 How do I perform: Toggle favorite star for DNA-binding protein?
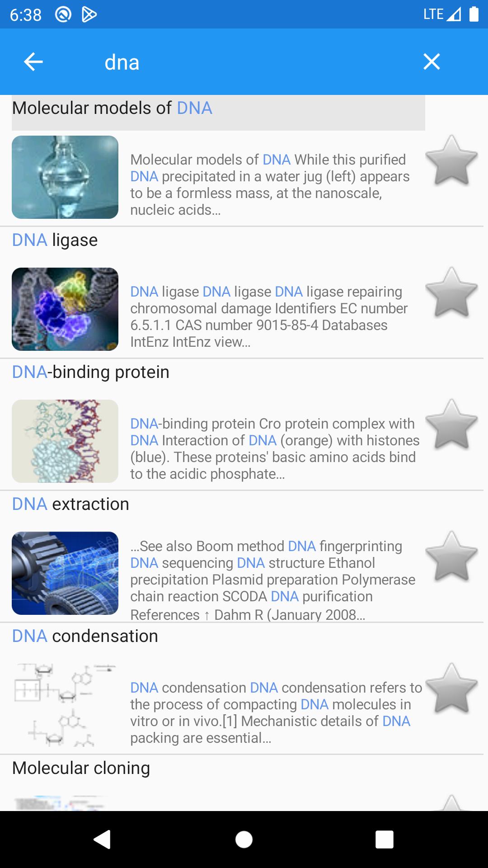click(451, 425)
